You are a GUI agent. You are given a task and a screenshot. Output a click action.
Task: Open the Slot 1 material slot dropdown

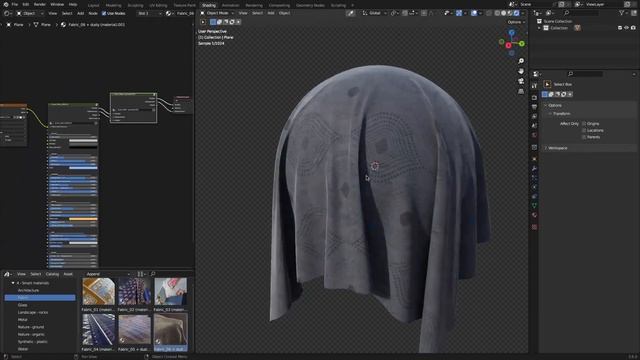[149, 13]
